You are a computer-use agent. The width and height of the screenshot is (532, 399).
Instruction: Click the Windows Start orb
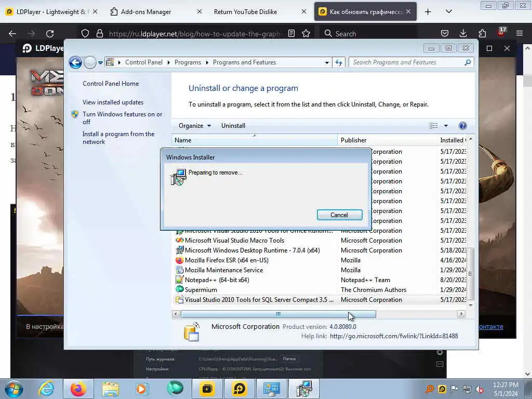click(14, 389)
